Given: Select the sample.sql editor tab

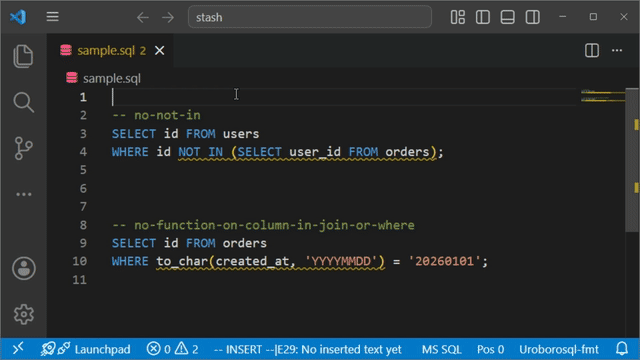Looking at the screenshot, I should point(110,51).
